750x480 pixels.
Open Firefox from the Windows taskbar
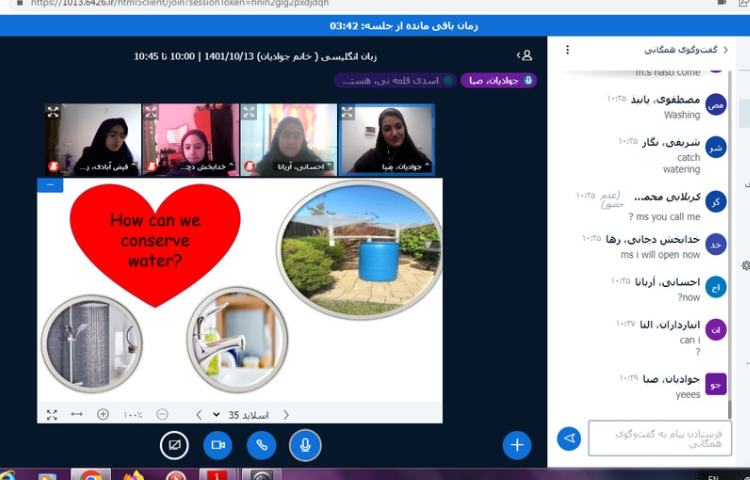pyautogui.click(x=134, y=475)
